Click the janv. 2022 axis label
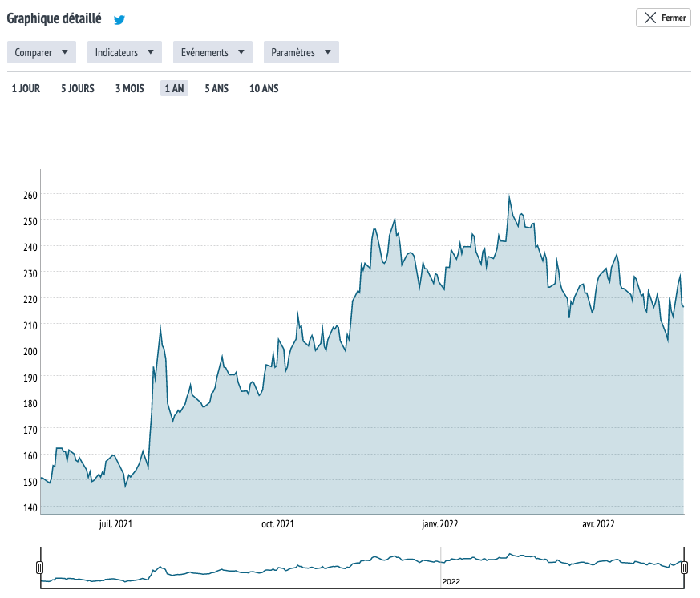The width and height of the screenshot is (700, 598). (x=439, y=524)
